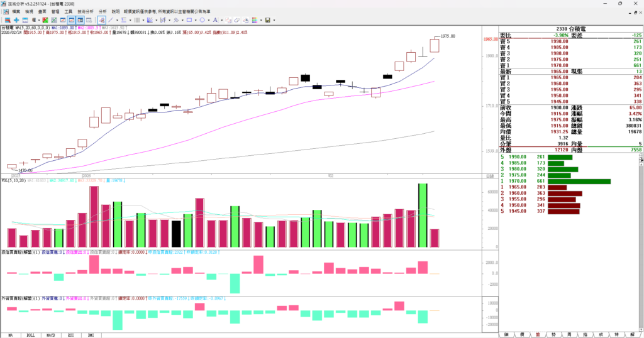The width and height of the screenshot is (644, 338).
Task: Select the rectangle drawing tool
Action: click(189, 20)
